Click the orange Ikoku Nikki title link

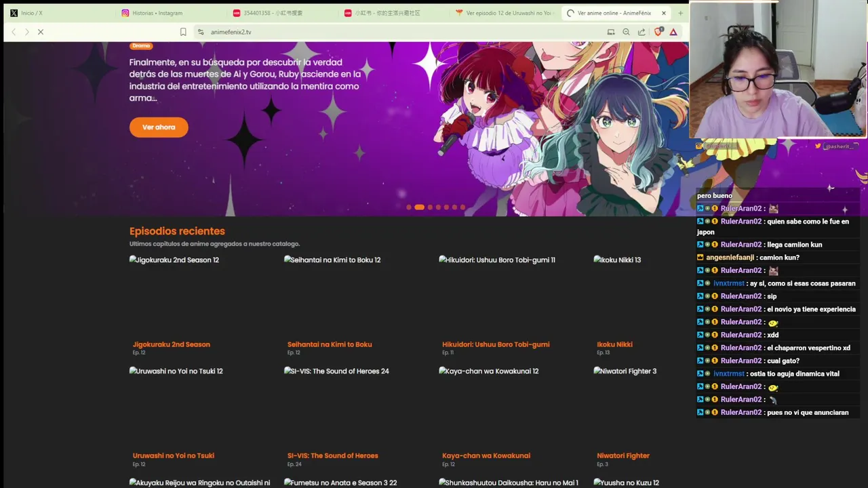pyautogui.click(x=614, y=344)
